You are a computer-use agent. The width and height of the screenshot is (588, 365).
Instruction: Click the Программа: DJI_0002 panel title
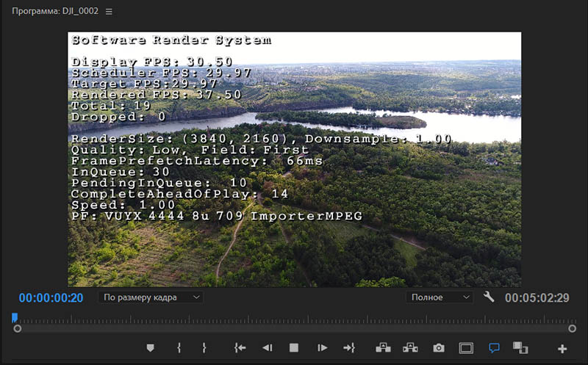(55, 11)
